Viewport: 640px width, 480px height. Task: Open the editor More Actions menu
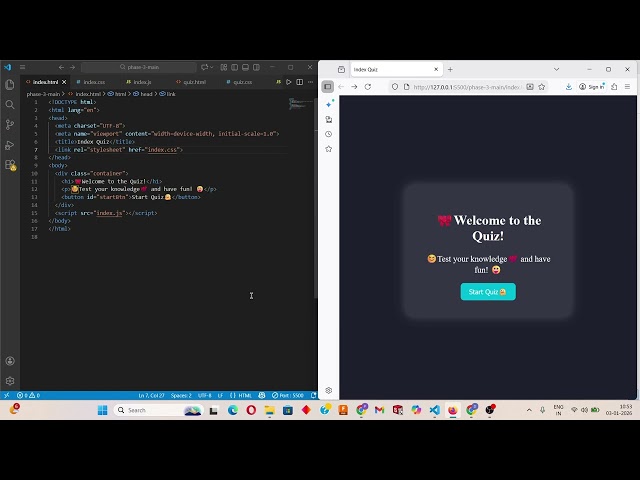point(311,82)
